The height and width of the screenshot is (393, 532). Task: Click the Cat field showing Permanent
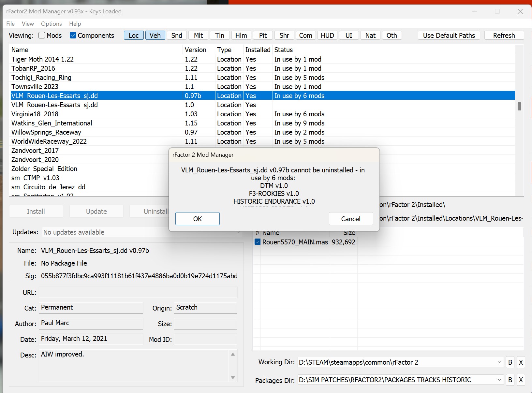click(91, 308)
